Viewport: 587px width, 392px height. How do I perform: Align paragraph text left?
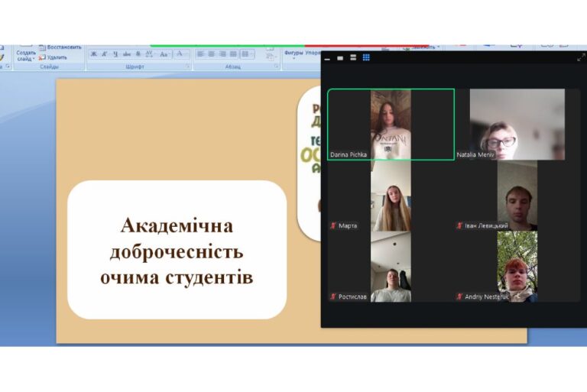(x=201, y=54)
